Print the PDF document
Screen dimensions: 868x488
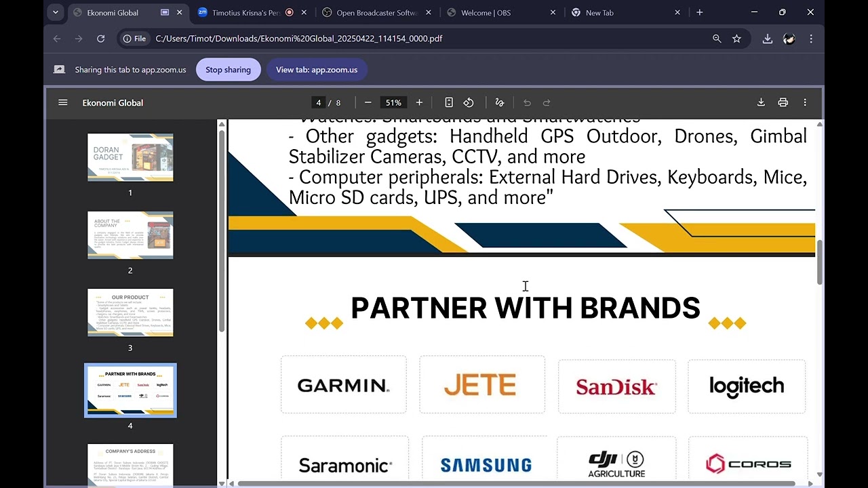783,102
